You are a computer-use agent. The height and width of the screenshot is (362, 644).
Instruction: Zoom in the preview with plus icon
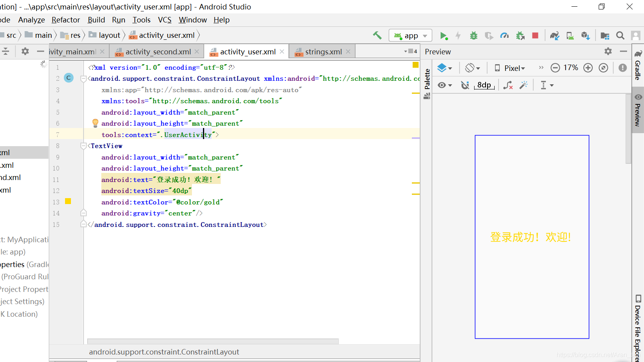588,68
